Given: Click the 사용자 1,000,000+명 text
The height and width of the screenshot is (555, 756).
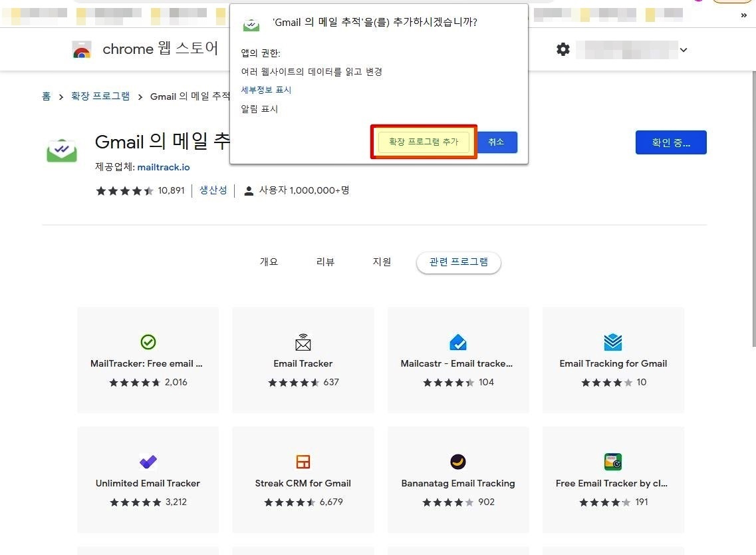Looking at the screenshot, I should [x=304, y=190].
